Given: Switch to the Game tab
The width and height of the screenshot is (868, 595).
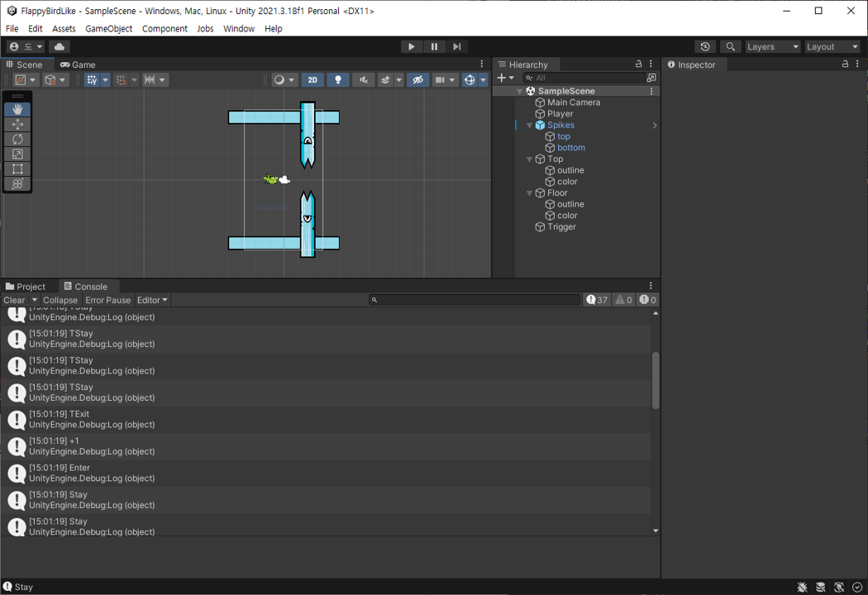Looking at the screenshot, I should tap(78, 64).
